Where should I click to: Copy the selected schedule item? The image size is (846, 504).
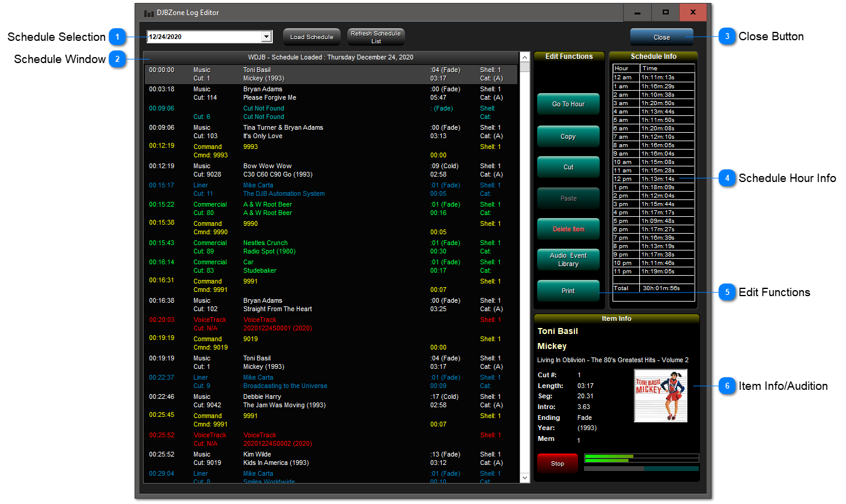click(568, 136)
